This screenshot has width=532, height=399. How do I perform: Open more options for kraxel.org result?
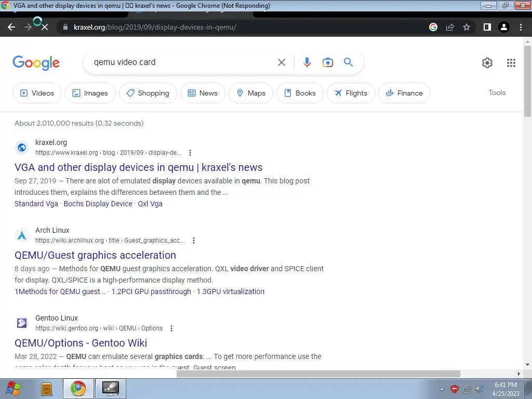click(190, 153)
